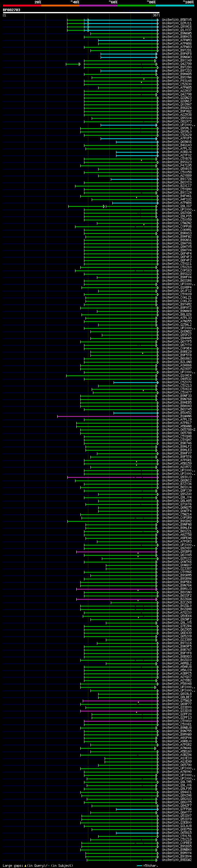This screenshot has width=197, height=868.
Task: Click the short left segment of UniRef100_Q42799
Action: (x=73, y=64)
